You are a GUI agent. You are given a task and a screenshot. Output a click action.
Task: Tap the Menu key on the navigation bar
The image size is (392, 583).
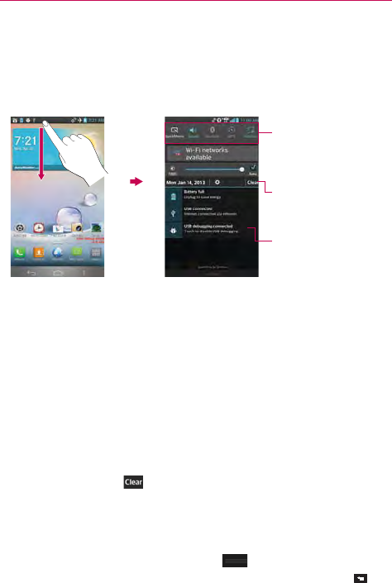[84, 273]
